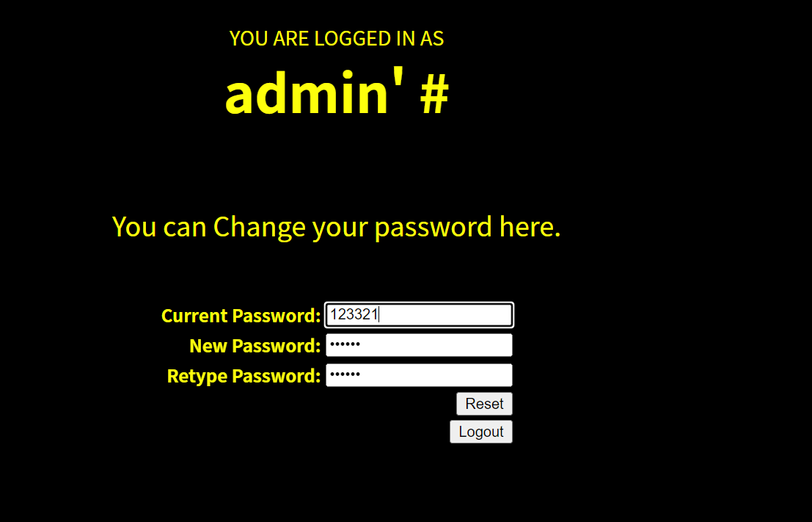Image resolution: width=812 pixels, height=522 pixels.
Task: Click the "Current Password:" label
Action: pyautogui.click(x=241, y=316)
